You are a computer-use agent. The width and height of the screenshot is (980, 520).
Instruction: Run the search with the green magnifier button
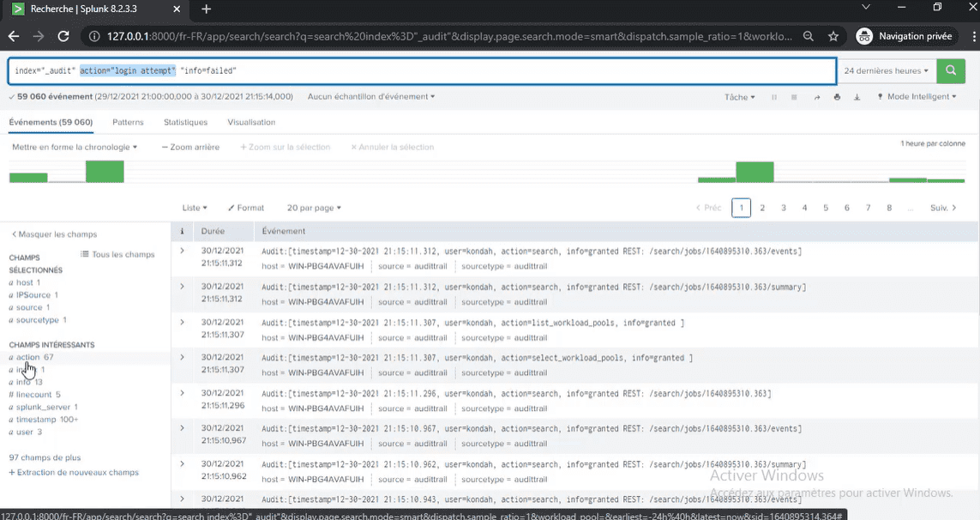pyautogui.click(x=951, y=70)
